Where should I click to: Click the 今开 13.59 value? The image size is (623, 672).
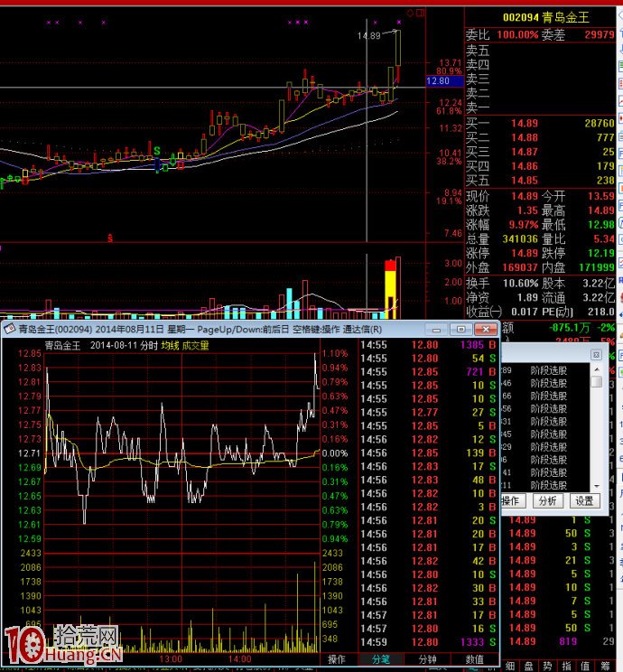600,196
